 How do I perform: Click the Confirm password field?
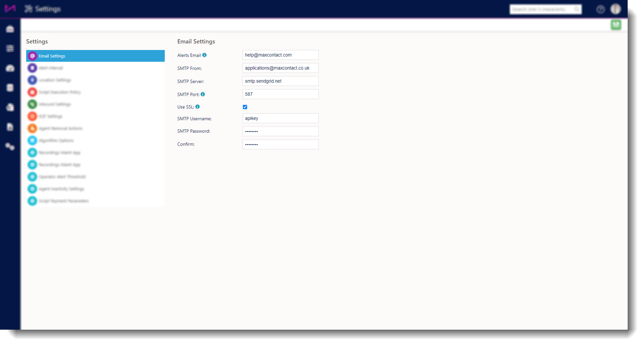pos(280,144)
